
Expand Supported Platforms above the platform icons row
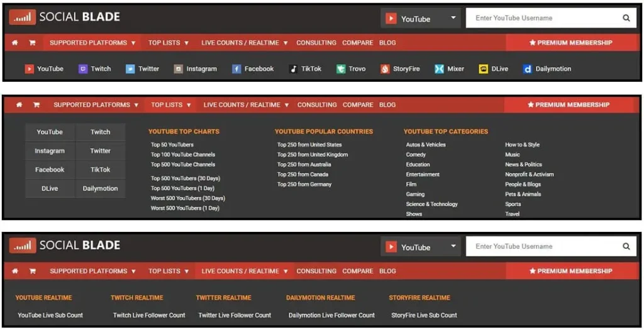pyautogui.click(x=92, y=43)
